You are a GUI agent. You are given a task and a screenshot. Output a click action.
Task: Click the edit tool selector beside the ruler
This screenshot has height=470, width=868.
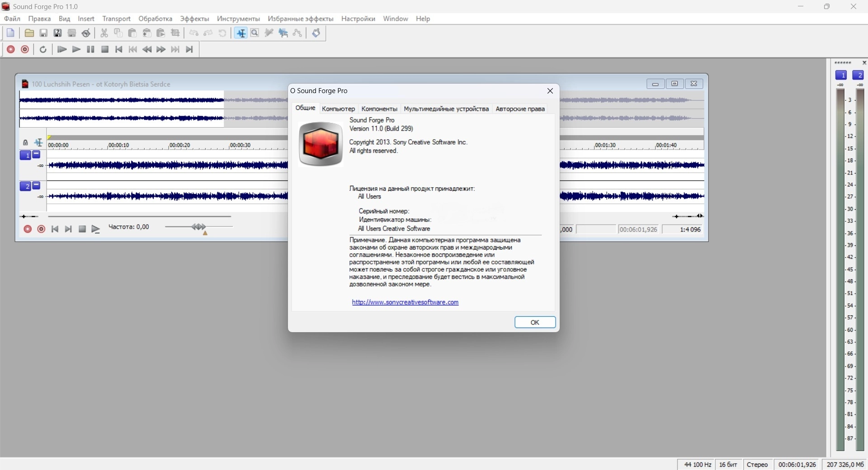coord(38,143)
